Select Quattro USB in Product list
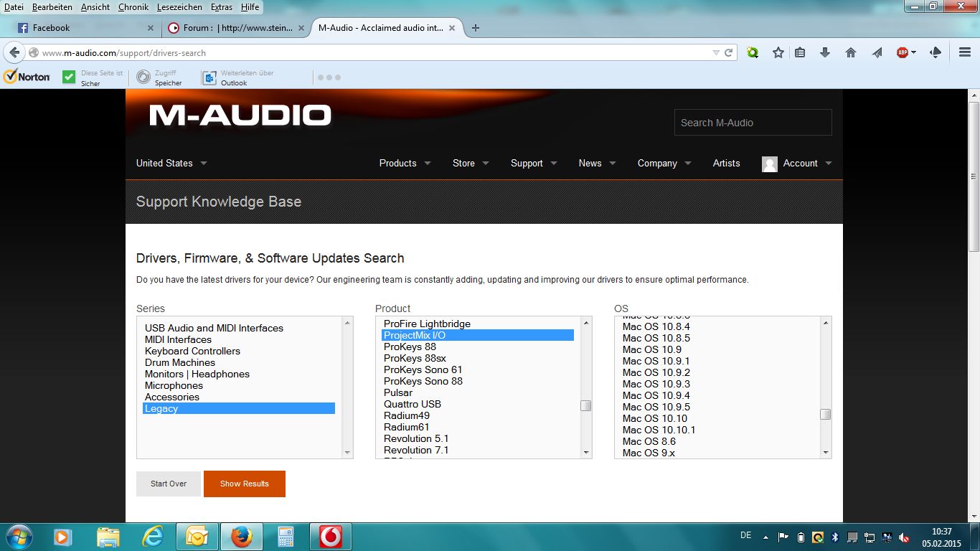The height and width of the screenshot is (551, 980). (x=413, y=404)
